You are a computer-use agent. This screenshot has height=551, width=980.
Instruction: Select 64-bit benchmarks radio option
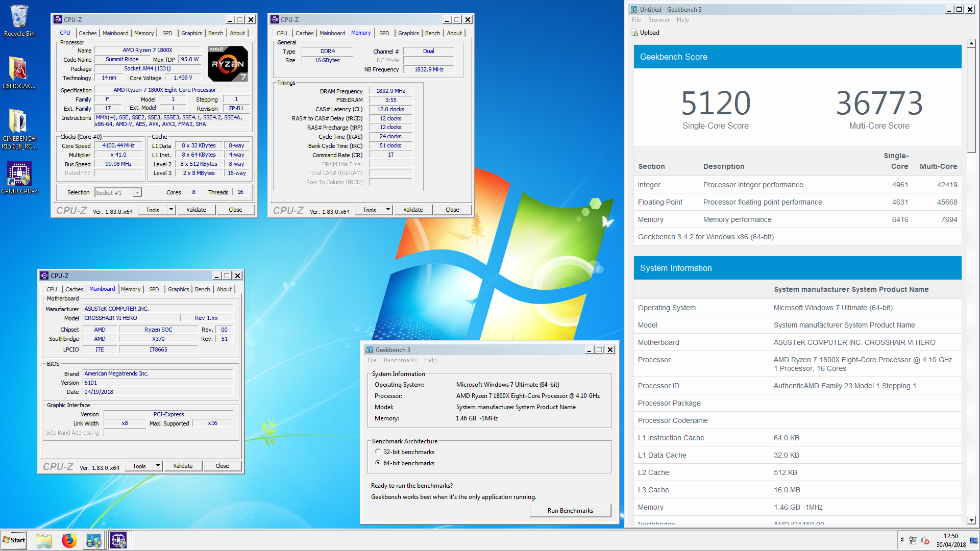coord(378,463)
